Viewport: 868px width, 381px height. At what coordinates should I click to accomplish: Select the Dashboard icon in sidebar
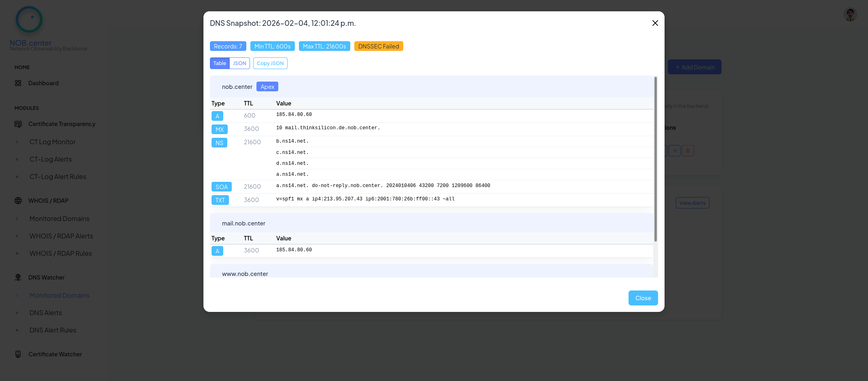[18, 83]
